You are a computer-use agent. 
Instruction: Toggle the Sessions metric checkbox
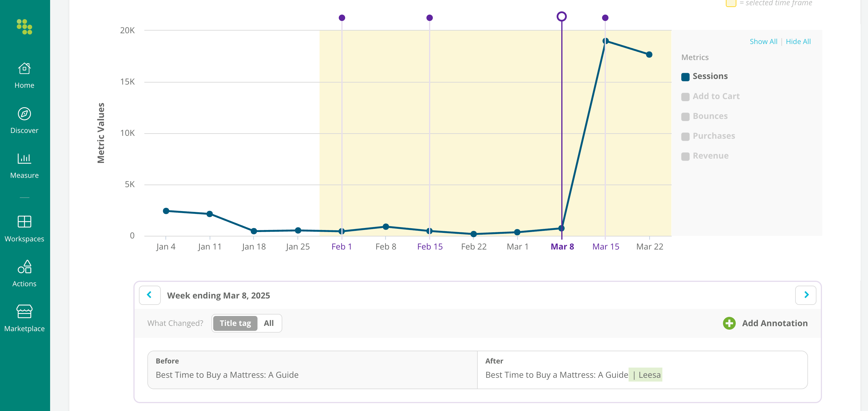(x=685, y=77)
